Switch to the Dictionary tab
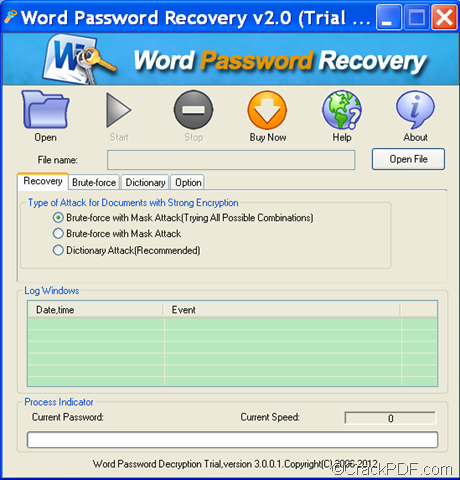 tap(145, 182)
